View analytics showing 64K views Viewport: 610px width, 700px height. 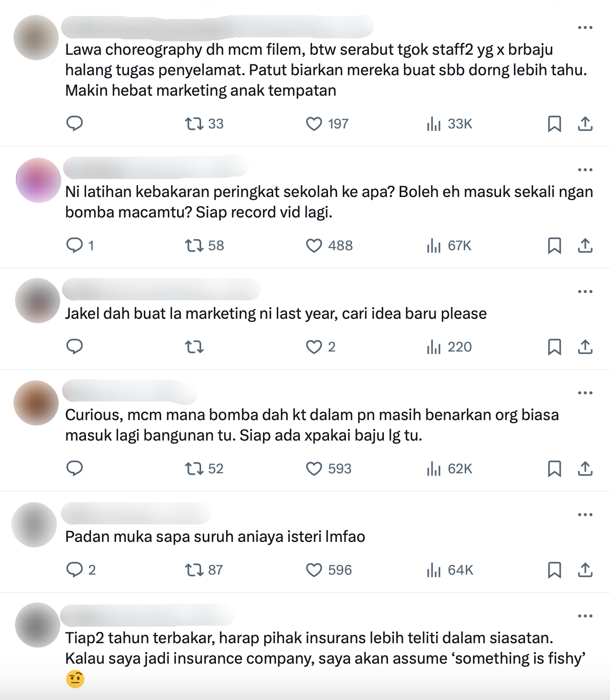450,570
